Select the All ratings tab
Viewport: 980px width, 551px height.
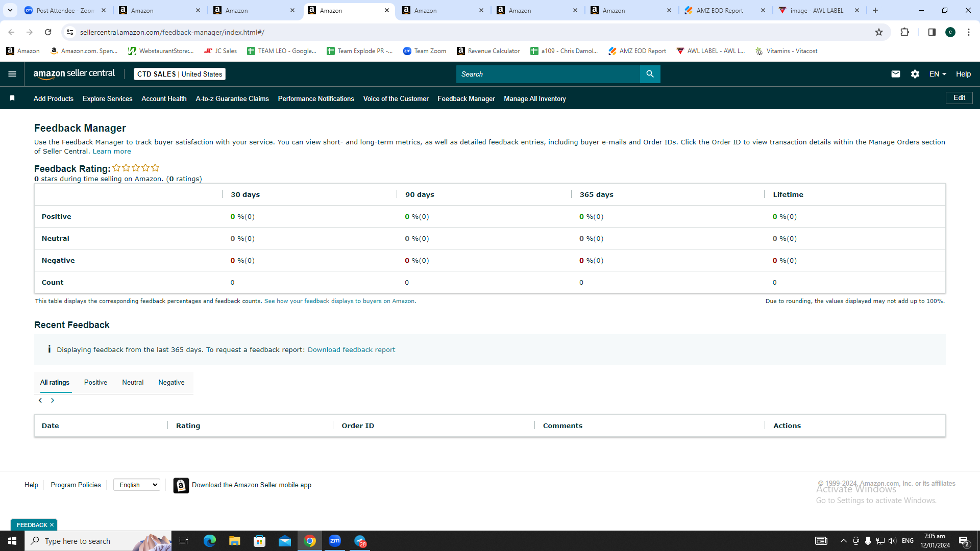click(55, 383)
